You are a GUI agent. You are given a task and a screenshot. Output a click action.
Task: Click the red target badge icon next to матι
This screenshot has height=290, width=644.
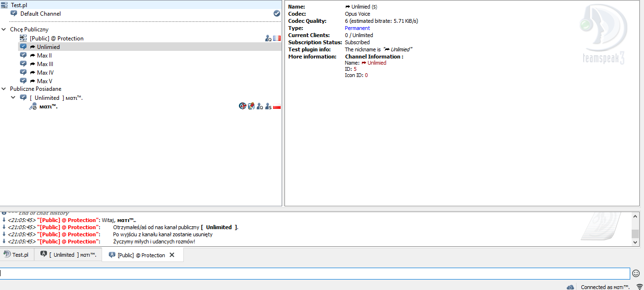coord(242,106)
